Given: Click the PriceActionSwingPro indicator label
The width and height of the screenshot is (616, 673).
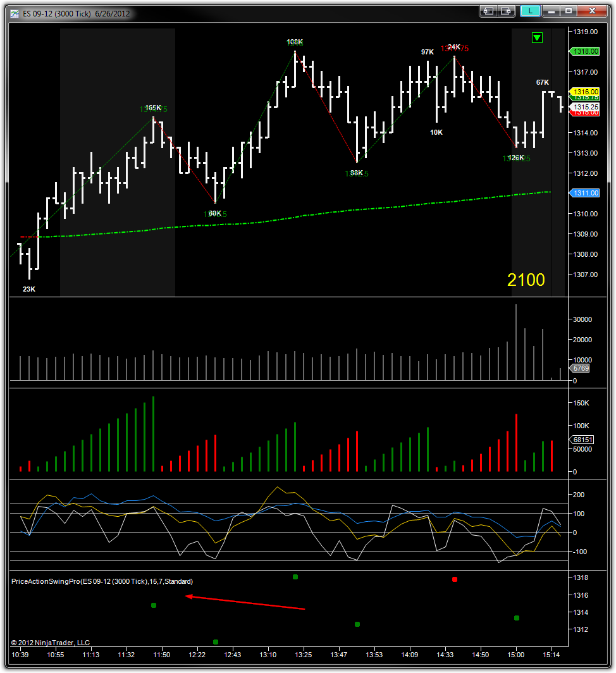Looking at the screenshot, I should tap(102, 581).
